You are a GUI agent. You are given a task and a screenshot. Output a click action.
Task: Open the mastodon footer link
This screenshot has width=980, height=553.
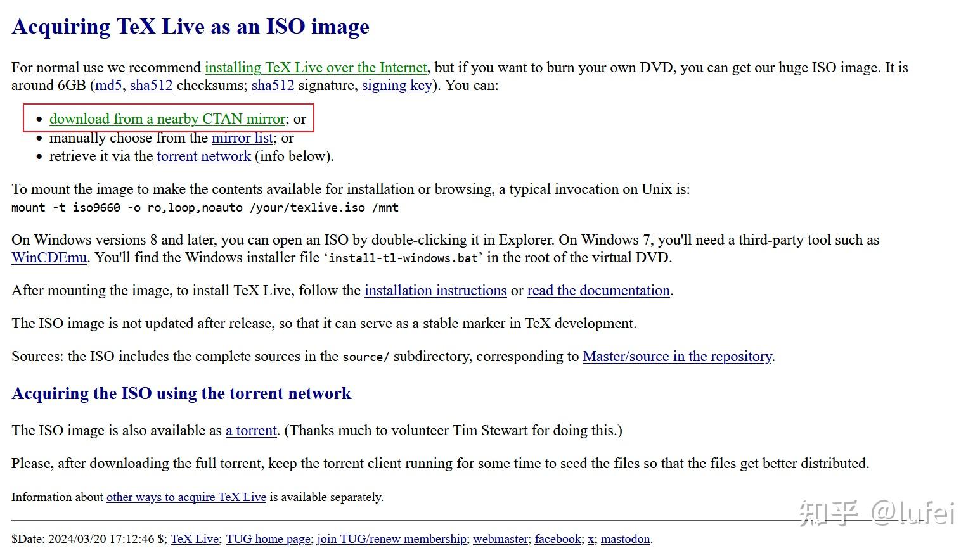point(625,539)
